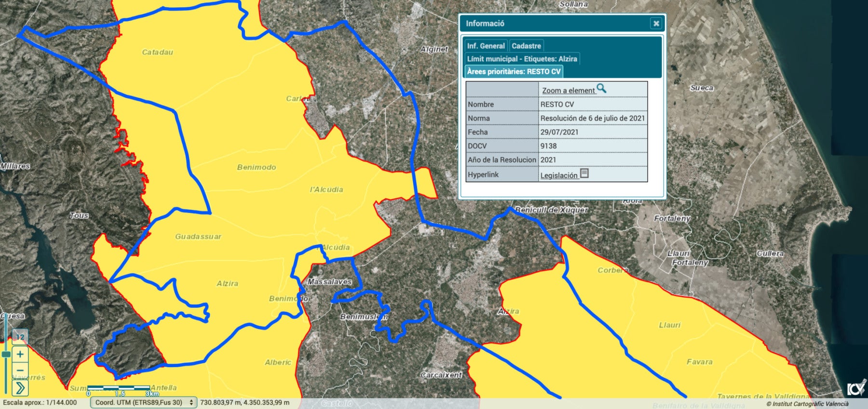Expand the toolbar with the double-chevron button
Viewport: 868px width, 409px height.
20,387
